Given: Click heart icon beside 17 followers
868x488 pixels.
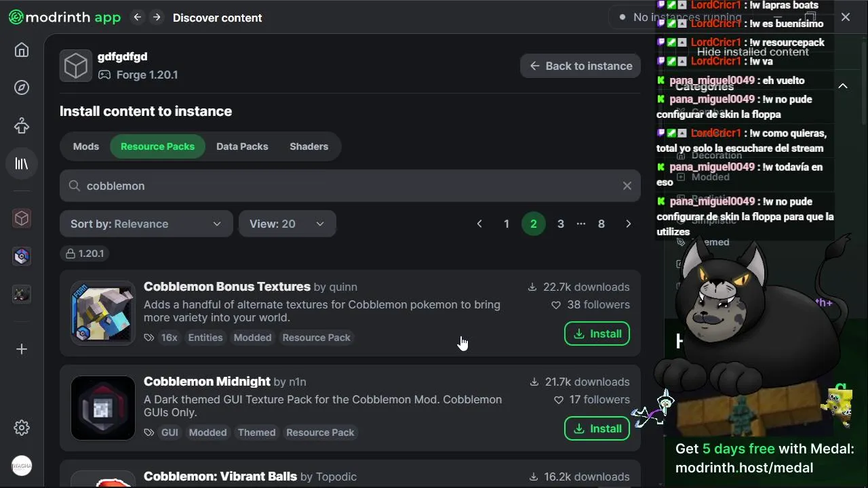Looking at the screenshot, I should coord(559,400).
